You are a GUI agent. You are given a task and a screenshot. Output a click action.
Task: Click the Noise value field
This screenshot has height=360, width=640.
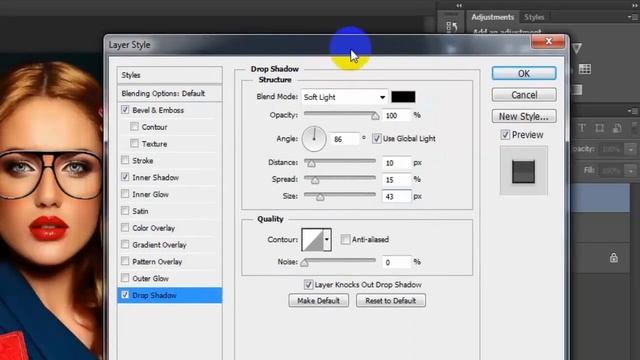click(396, 262)
